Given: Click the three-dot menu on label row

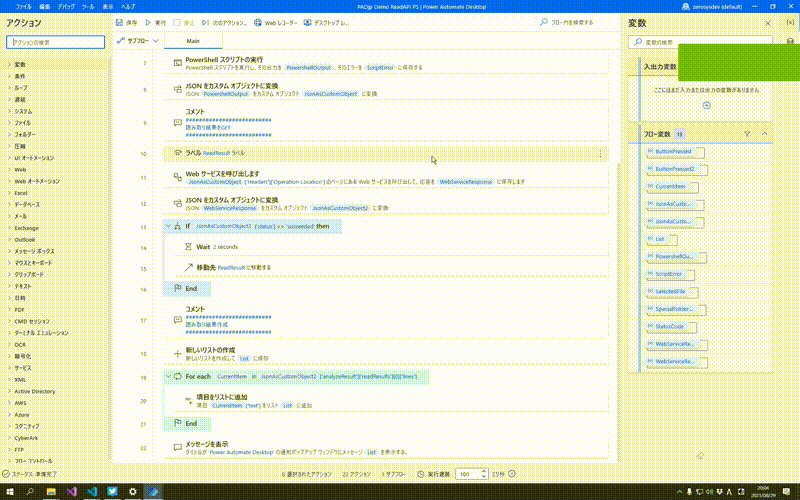Looking at the screenshot, I should coord(600,153).
